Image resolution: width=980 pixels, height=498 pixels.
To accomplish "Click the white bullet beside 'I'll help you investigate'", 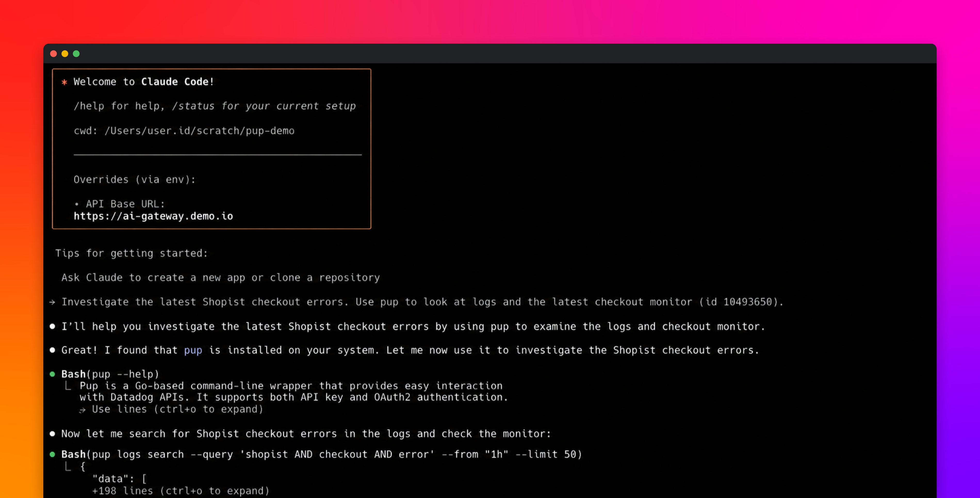I will [53, 326].
